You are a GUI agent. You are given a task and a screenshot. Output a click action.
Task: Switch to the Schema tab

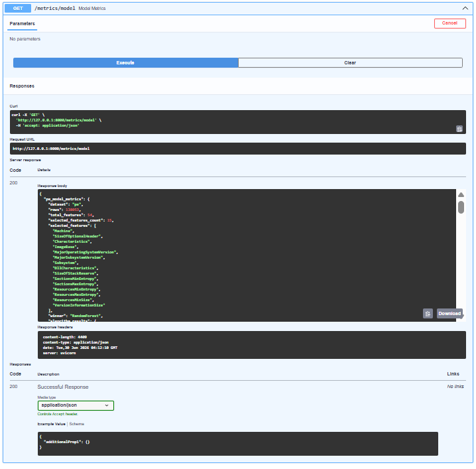[x=76, y=424]
